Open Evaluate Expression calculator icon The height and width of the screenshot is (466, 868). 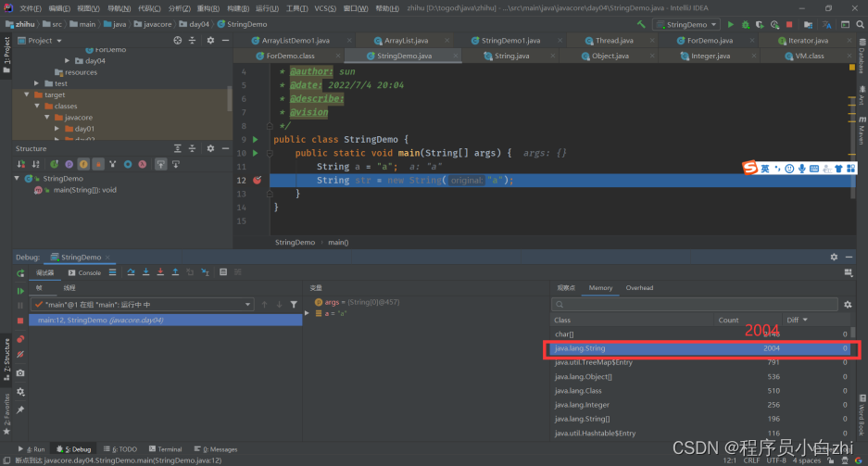point(223,272)
